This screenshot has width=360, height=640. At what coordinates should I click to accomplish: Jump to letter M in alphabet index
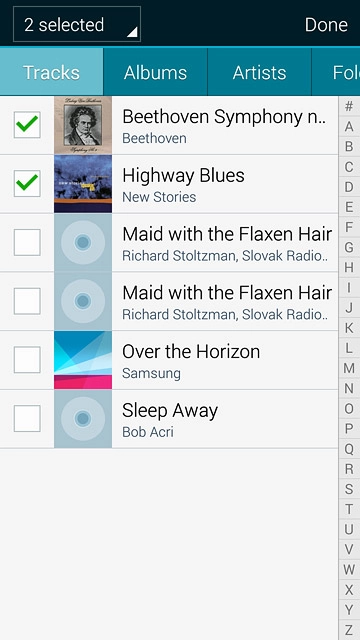click(349, 368)
